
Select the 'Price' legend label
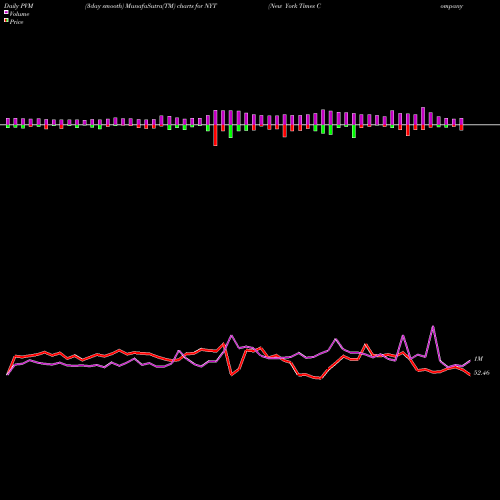pyautogui.click(x=16, y=22)
